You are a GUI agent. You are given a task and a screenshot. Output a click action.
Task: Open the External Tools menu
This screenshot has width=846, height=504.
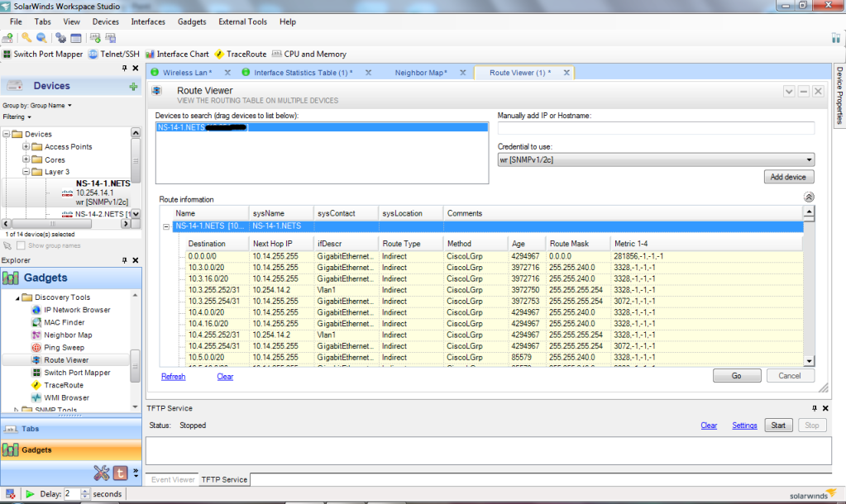click(x=242, y=21)
